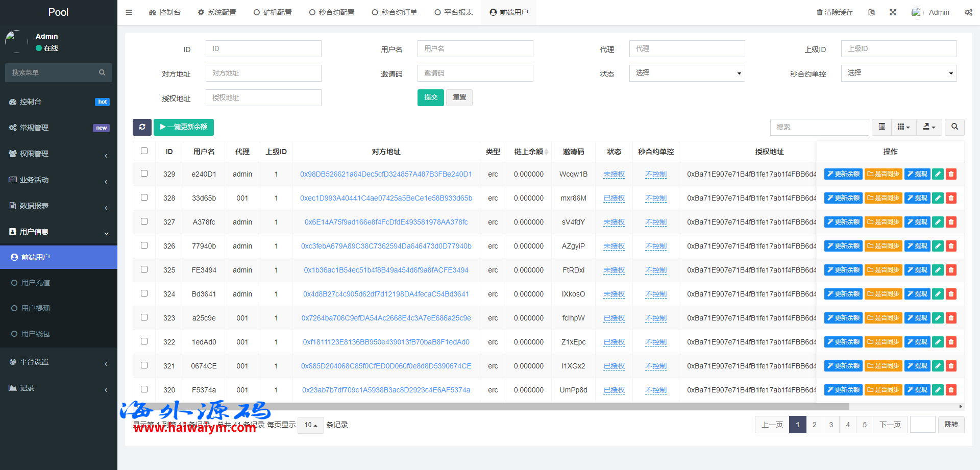Open the 状态 filter dropdown
The width and height of the screenshot is (980, 470).
687,73
